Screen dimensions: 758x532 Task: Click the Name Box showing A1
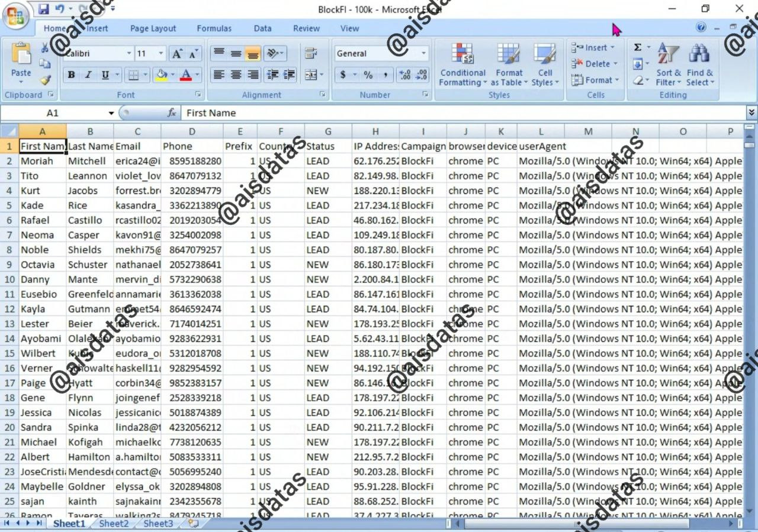(x=53, y=113)
